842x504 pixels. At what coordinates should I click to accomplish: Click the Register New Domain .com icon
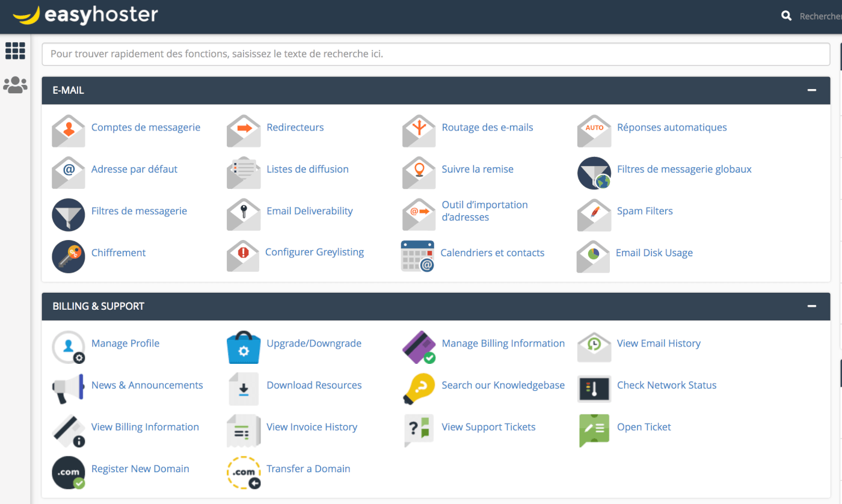pyautogui.click(x=69, y=472)
